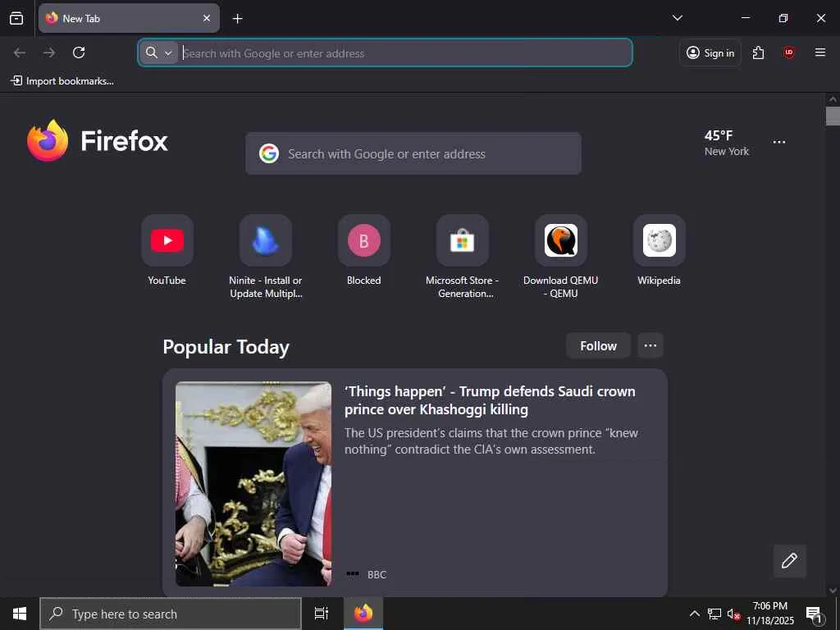This screenshot has height=630, width=840.
Task: Open the search engine selector dropdown
Action: pos(158,52)
